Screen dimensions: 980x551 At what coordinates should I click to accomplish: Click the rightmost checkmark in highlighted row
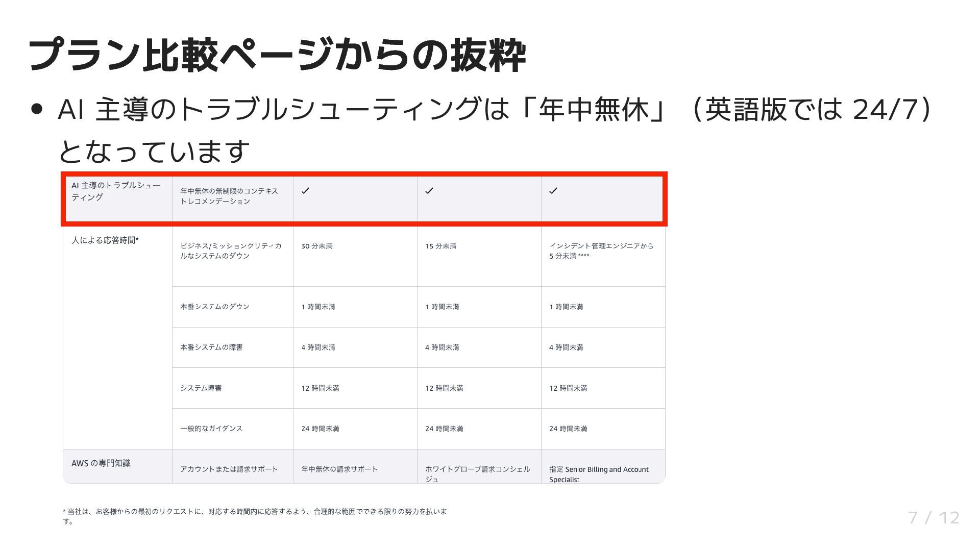point(553,191)
